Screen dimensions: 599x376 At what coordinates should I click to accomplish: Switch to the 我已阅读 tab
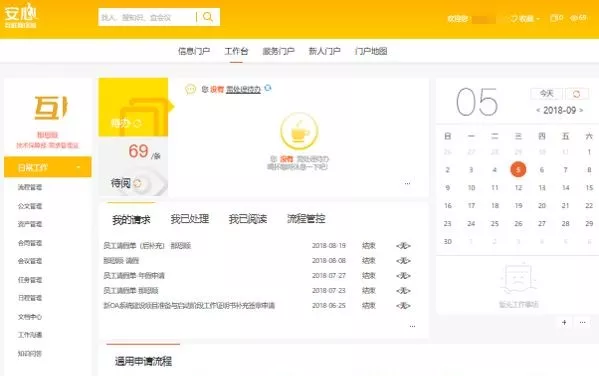pos(248,219)
